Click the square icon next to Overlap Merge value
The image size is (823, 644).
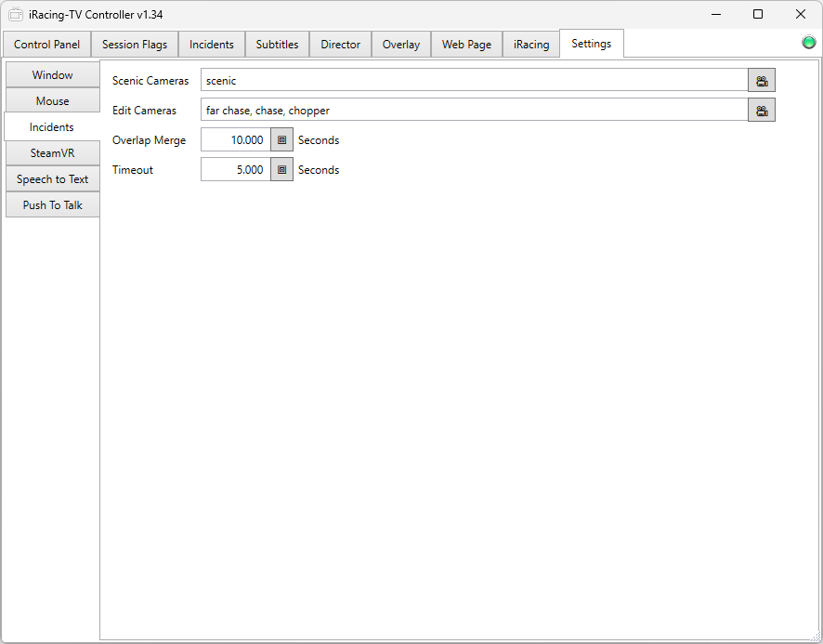tap(281, 139)
